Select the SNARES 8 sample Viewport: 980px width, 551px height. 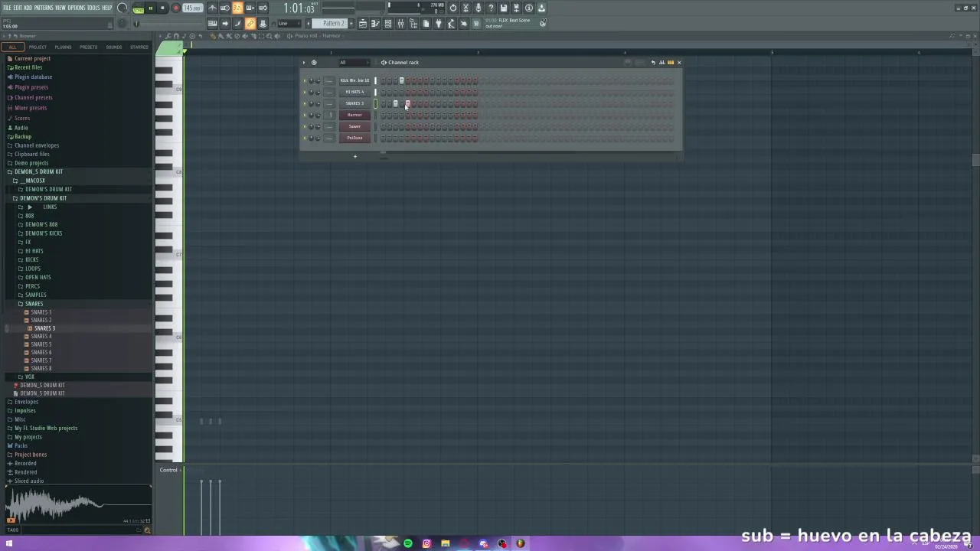click(41, 368)
